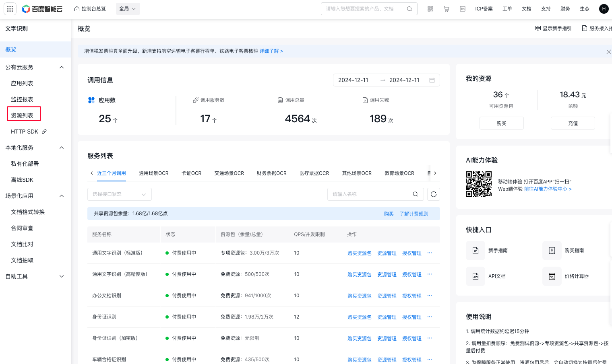612x364 pixels.
Task: Open ICP备案 in top menu
Action: (484, 9)
